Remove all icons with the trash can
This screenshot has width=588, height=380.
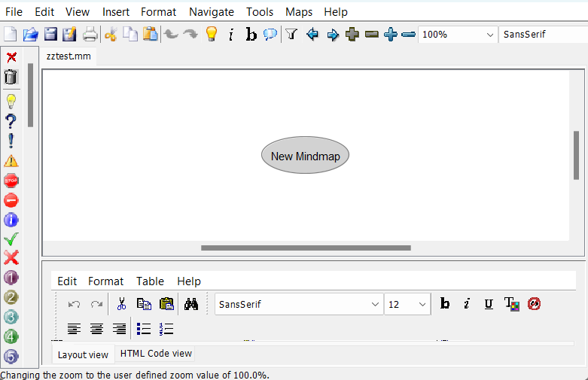pyautogui.click(x=11, y=77)
